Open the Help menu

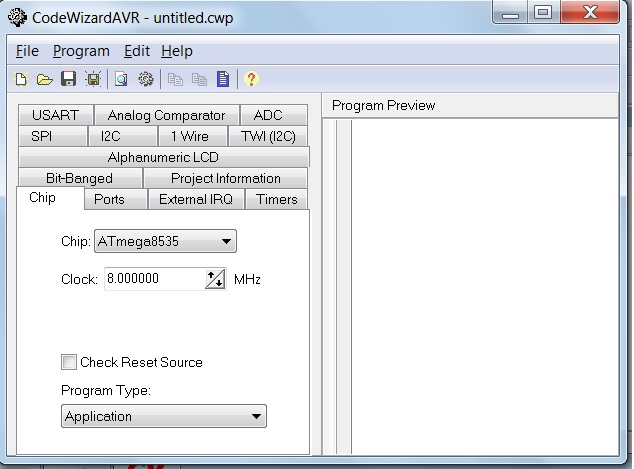(177, 51)
